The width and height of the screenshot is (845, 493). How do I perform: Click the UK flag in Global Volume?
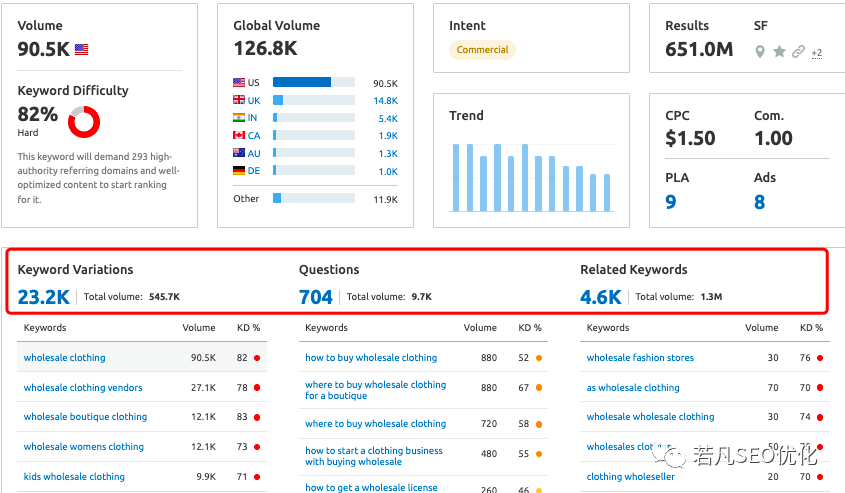tap(239, 100)
